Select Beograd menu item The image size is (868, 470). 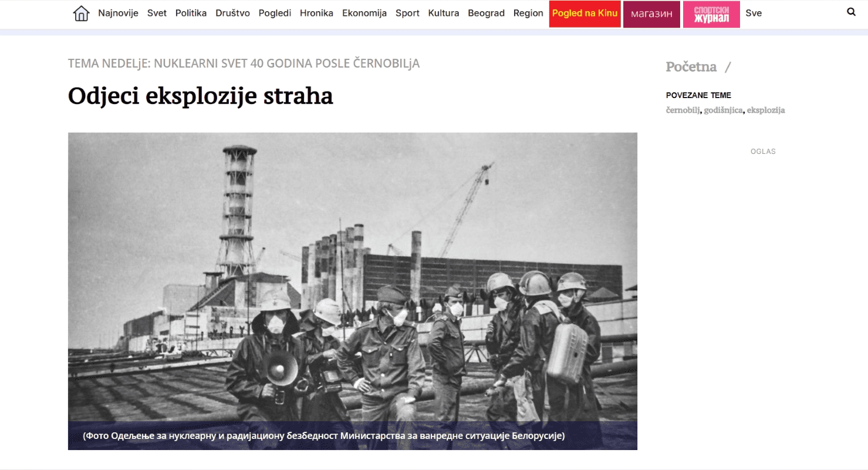(x=486, y=13)
